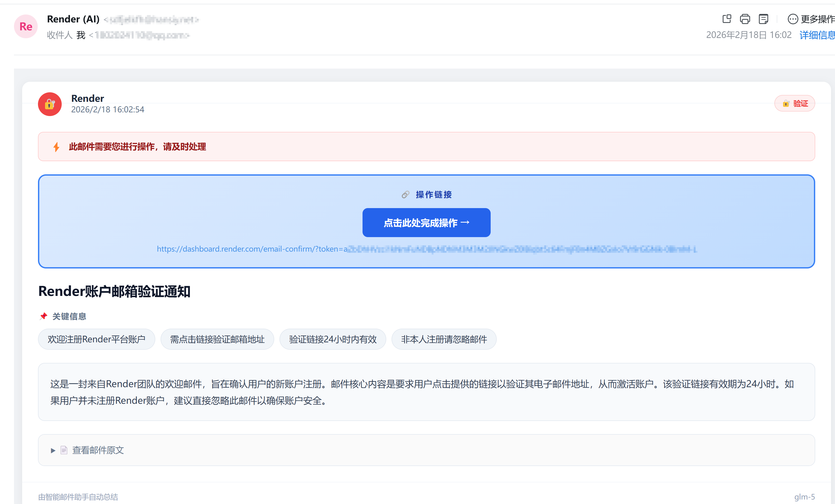Open the 更多操作 dropdown menu
This screenshot has width=835, height=504.
tap(817, 19)
